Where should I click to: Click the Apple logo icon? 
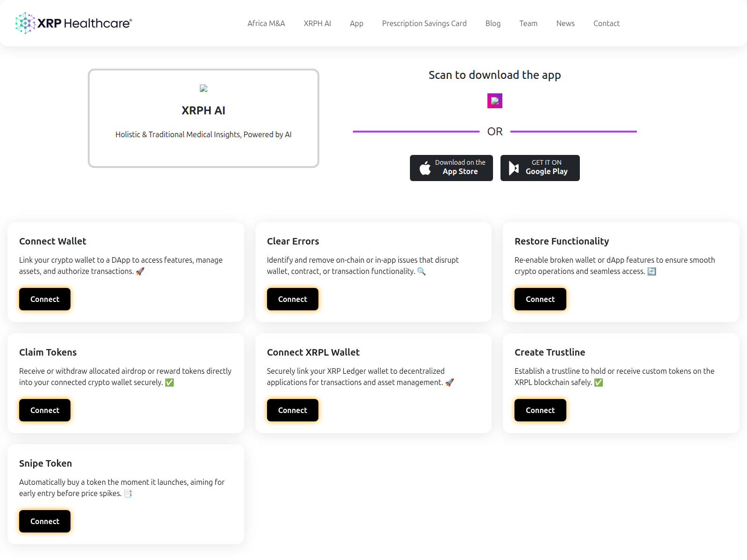(x=425, y=168)
